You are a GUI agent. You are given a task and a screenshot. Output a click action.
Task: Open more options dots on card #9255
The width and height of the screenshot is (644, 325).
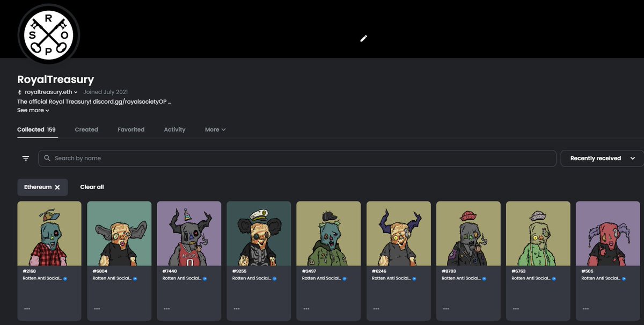(236, 309)
